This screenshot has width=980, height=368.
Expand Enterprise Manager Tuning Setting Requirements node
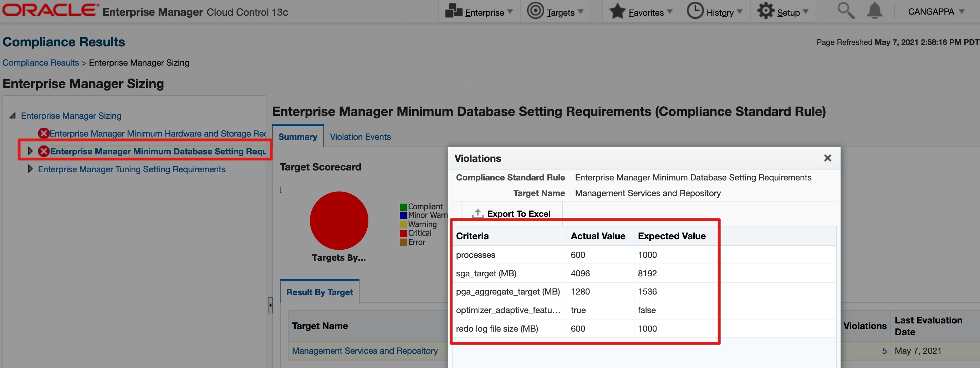pyautogui.click(x=30, y=169)
